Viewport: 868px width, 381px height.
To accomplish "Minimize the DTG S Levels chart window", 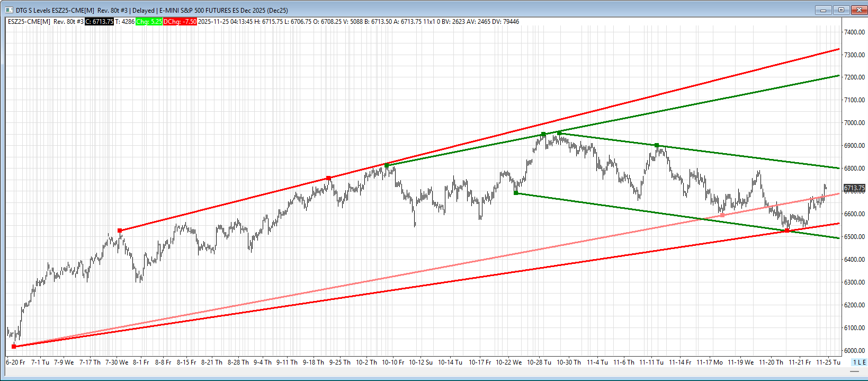I will coord(824,10).
